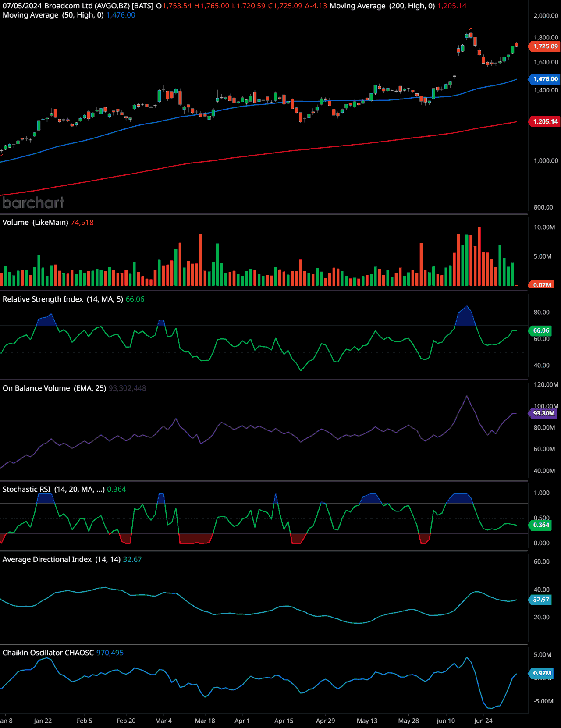Click the OBV value 93,302,448 in header
Viewport: 561px width, 728px height.
[128, 388]
